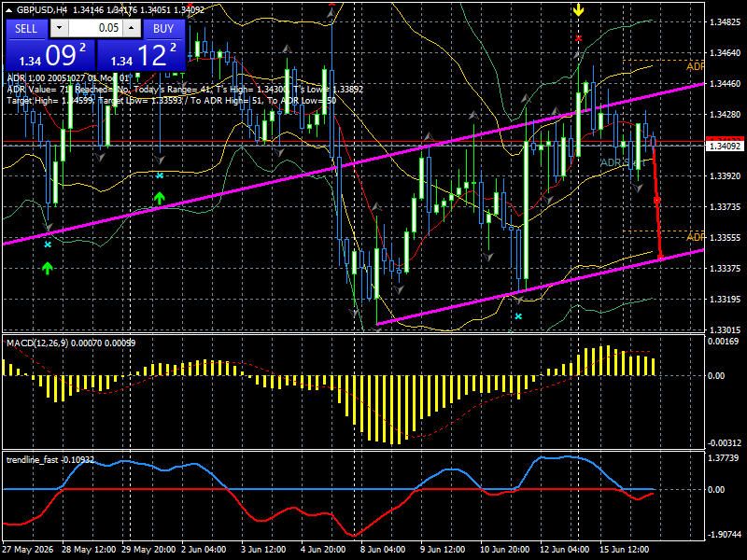747x560 pixels.
Task: Select the green up arrow near 28 May
Action: (47, 268)
